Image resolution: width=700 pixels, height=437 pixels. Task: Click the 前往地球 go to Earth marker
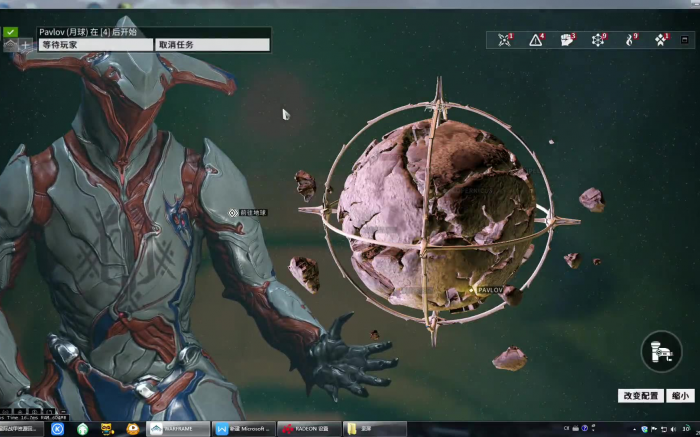pyautogui.click(x=233, y=212)
